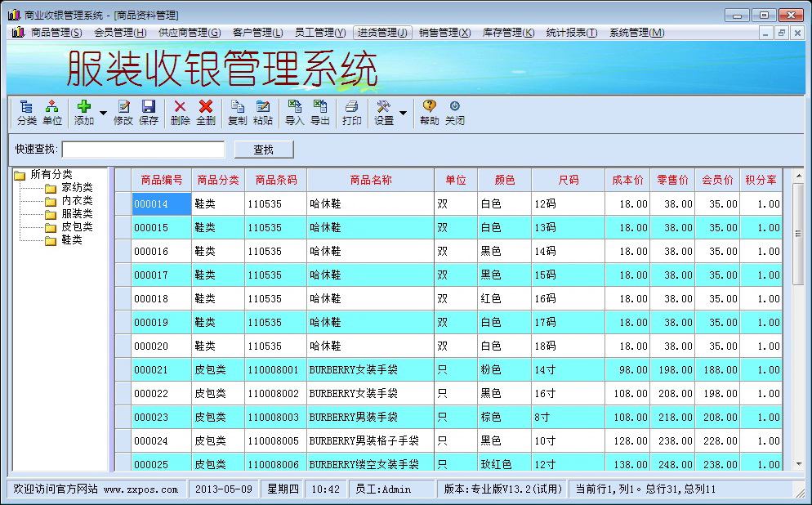This screenshot has width=812, height=505.
Task: Click the 单位 unit toolbar icon
Action: point(52,113)
